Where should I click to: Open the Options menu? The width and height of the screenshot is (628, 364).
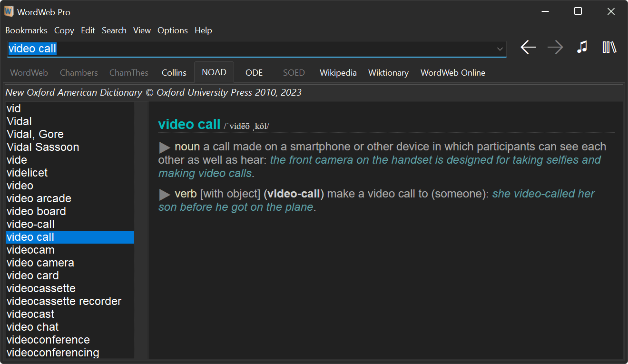click(172, 30)
